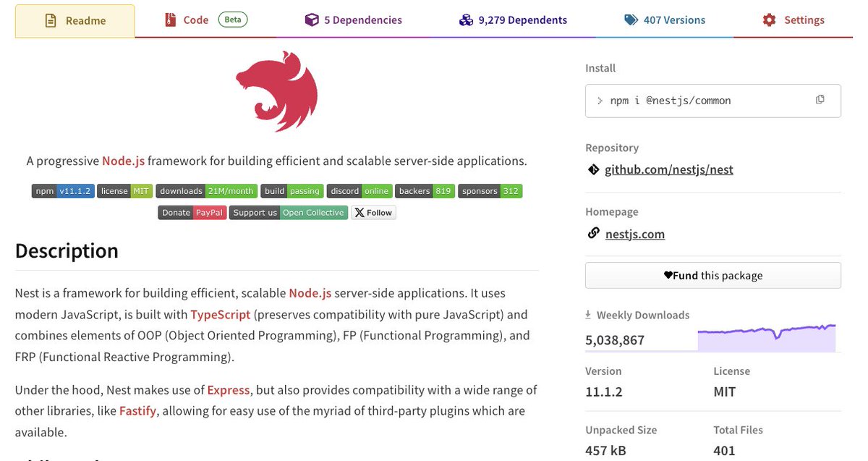
Task: Click the license MIT badge
Action: (125, 191)
